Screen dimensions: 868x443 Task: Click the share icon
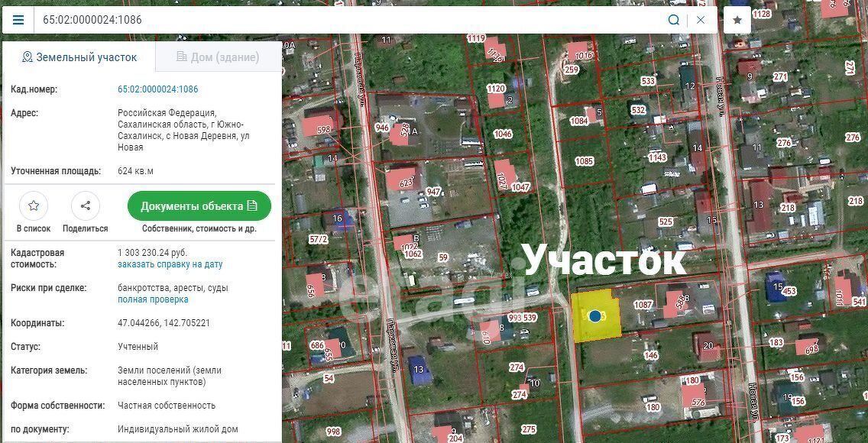point(86,206)
